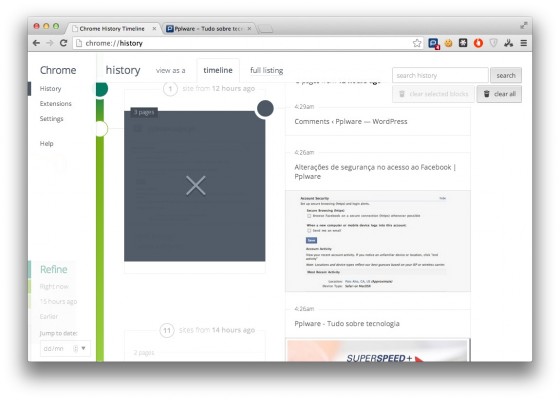This screenshot has width=560, height=400.
Task: Click the clear all button
Action: tap(499, 94)
